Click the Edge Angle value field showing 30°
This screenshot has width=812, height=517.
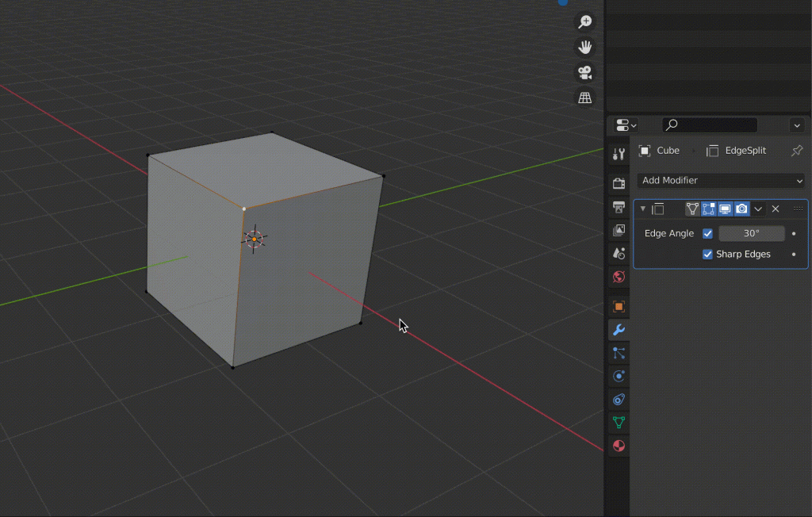click(751, 233)
